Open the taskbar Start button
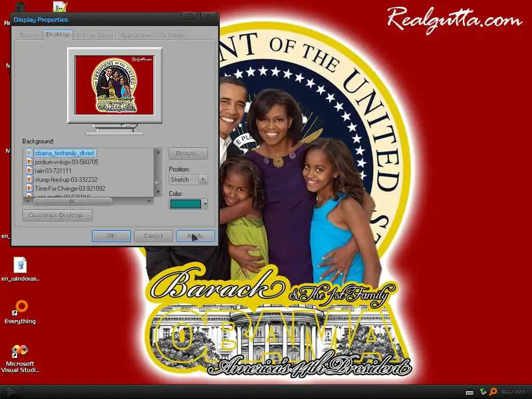This screenshot has width=532, height=399. pos(10,392)
